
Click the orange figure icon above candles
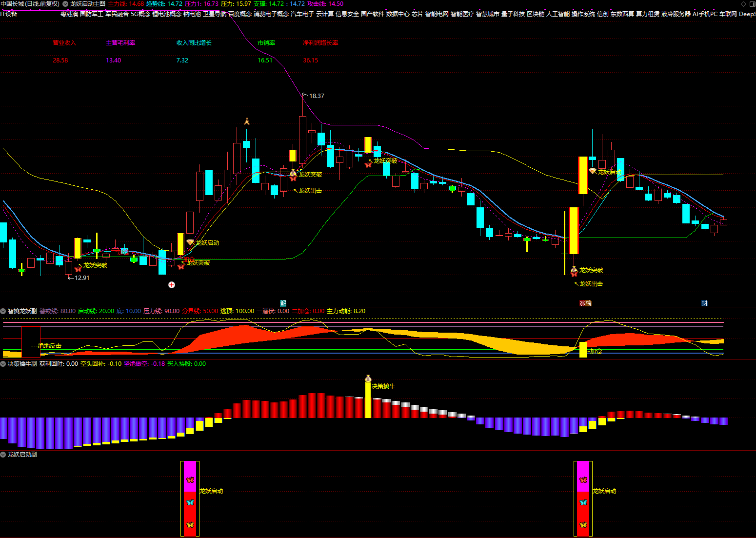tap(247, 121)
